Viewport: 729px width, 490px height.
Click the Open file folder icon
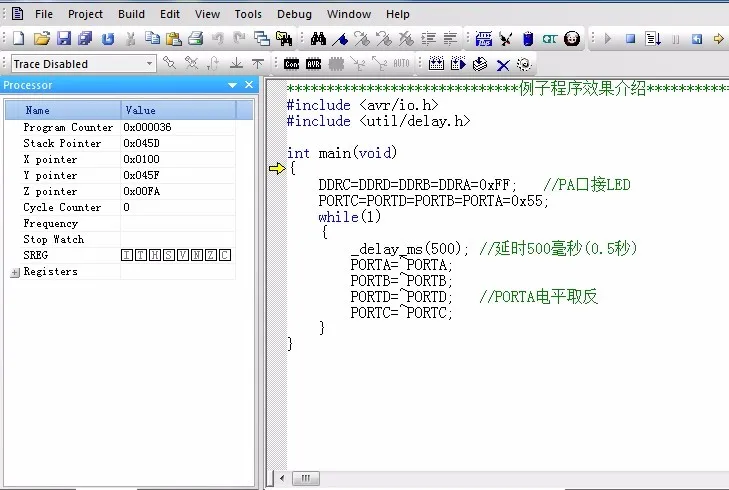pos(41,39)
